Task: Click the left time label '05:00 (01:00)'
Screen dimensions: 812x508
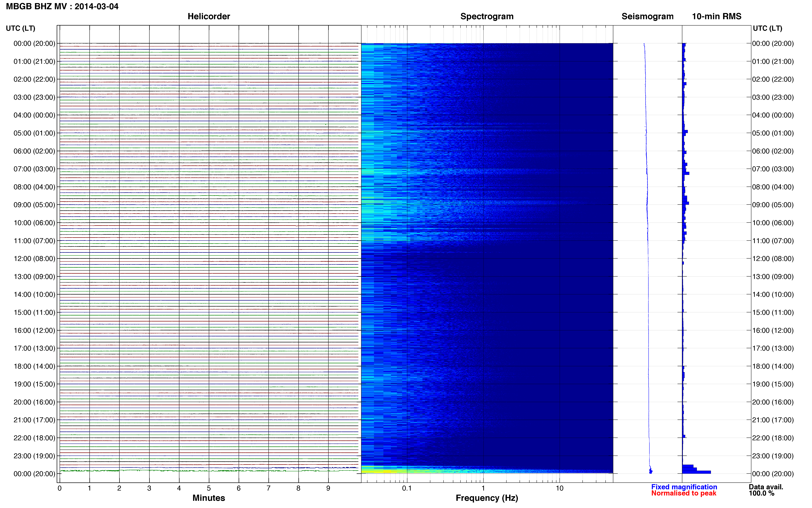Action: coord(34,133)
